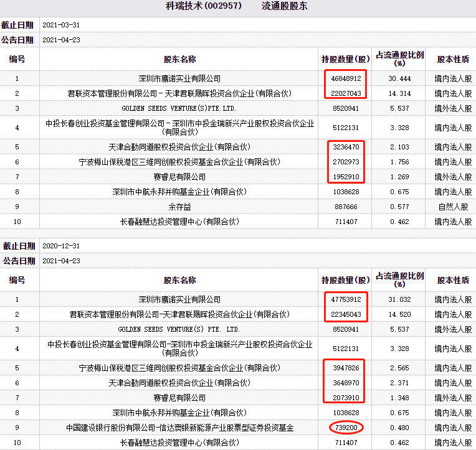Viewport: 476px width, 450px height.
Task: Click the percentage 1.348
Action: point(399,398)
